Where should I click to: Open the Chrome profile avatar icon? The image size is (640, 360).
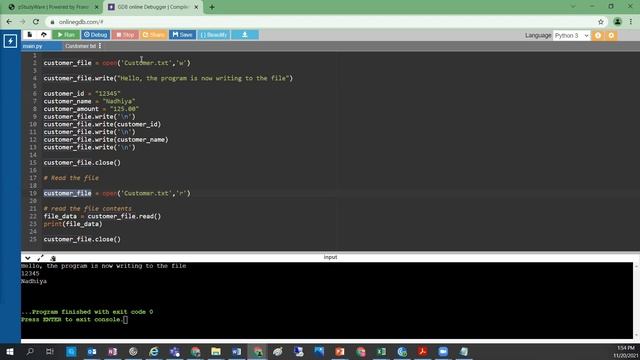coord(617,22)
